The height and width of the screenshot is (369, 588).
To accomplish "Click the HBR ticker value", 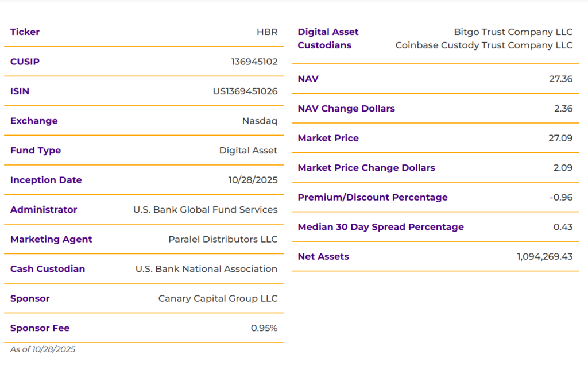I will click(x=267, y=32).
